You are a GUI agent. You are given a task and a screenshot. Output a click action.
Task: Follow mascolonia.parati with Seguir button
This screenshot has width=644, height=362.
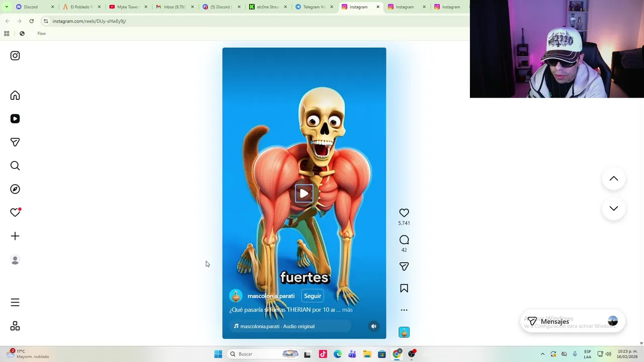(x=312, y=296)
